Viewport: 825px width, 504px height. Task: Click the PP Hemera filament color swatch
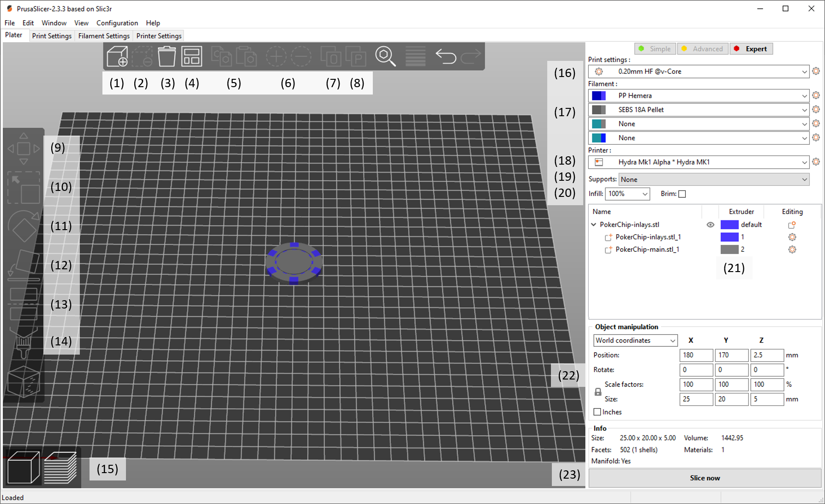(x=599, y=95)
